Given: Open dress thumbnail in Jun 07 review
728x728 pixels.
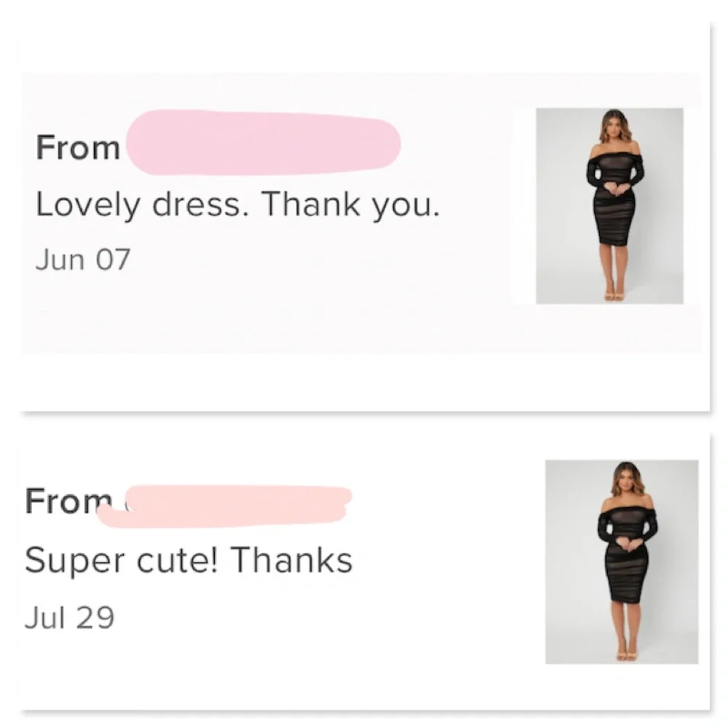Looking at the screenshot, I should pos(609,206).
